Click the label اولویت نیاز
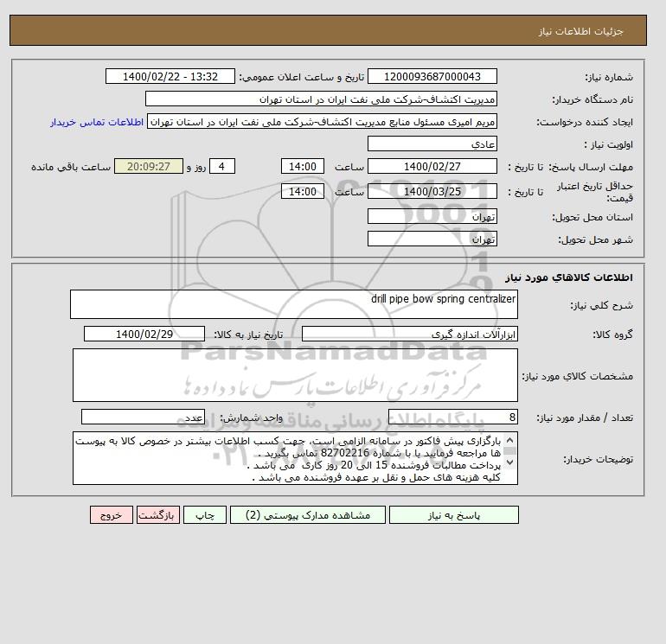This screenshot has height=644, width=666. point(608,144)
